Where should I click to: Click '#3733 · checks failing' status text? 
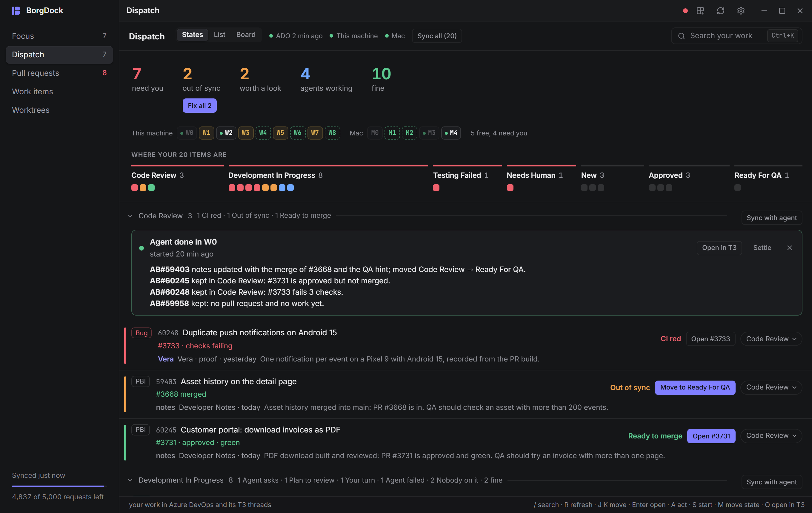pyautogui.click(x=195, y=346)
